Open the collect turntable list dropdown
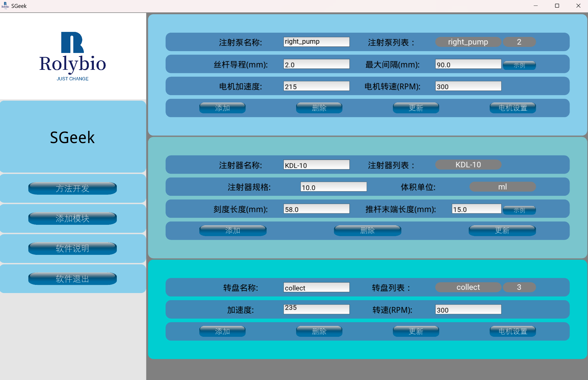The height and width of the screenshot is (380, 588). 468,288
